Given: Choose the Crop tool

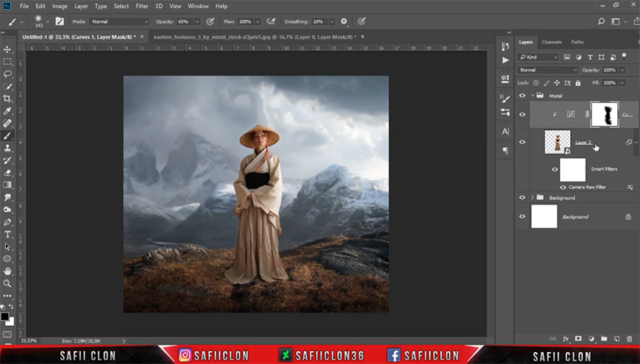Looking at the screenshot, I should click(7, 99).
